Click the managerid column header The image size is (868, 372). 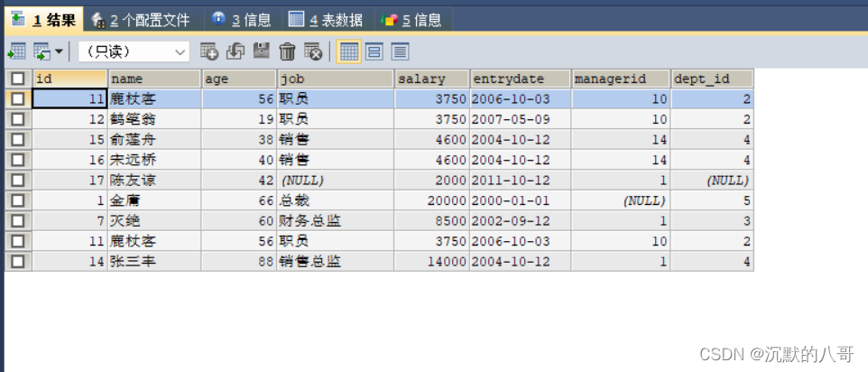point(621,79)
